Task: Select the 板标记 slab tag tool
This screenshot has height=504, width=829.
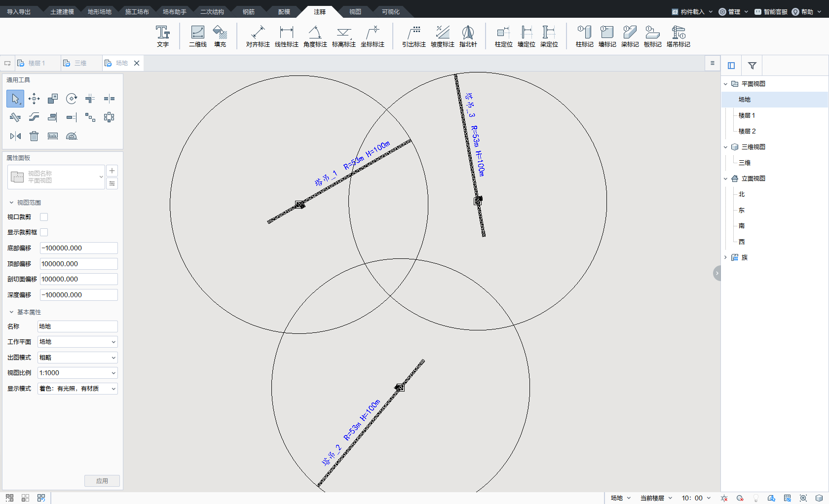Action: [652, 36]
